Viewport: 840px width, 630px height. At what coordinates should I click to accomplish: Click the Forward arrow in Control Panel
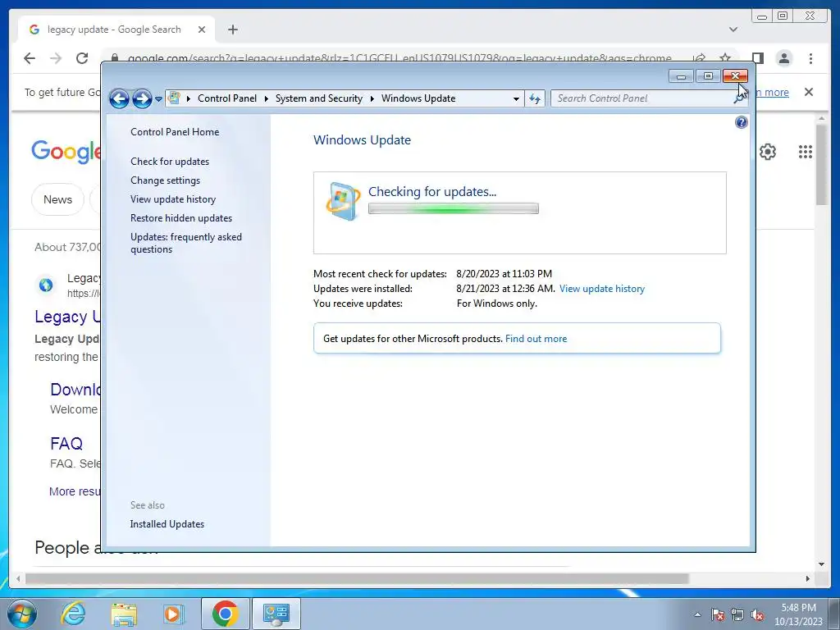(142, 98)
